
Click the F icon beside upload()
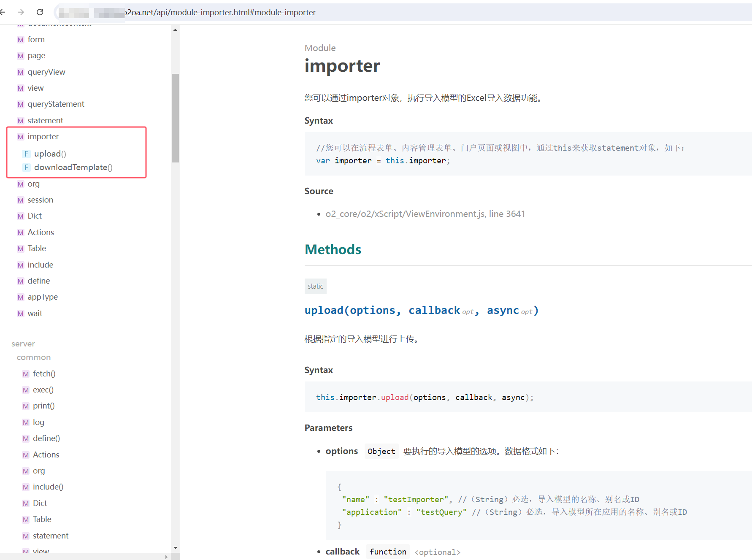pos(26,154)
